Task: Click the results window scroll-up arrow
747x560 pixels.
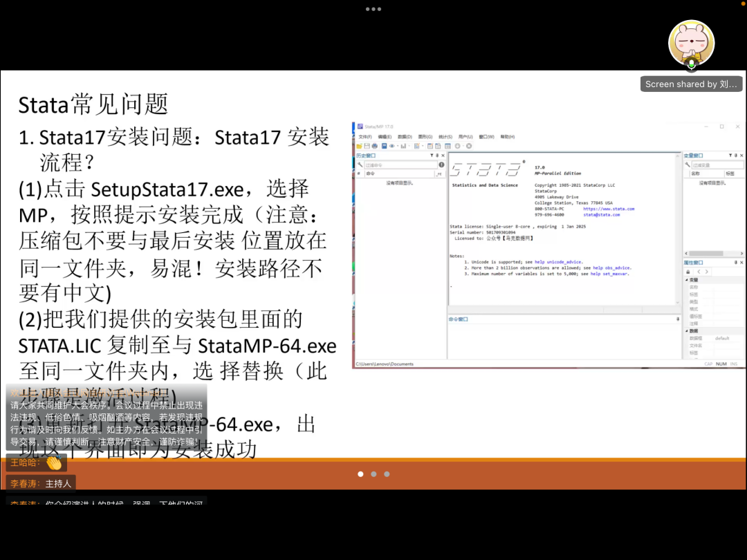Action: pyautogui.click(x=678, y=156)
